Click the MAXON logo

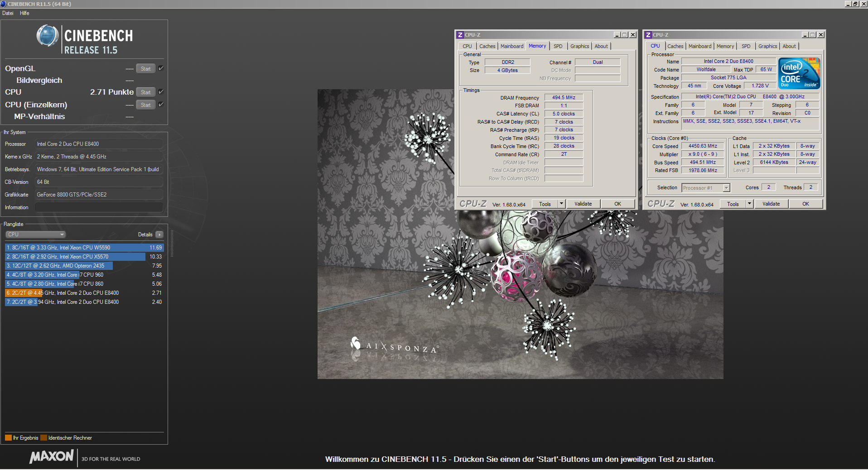click(52, 456)
